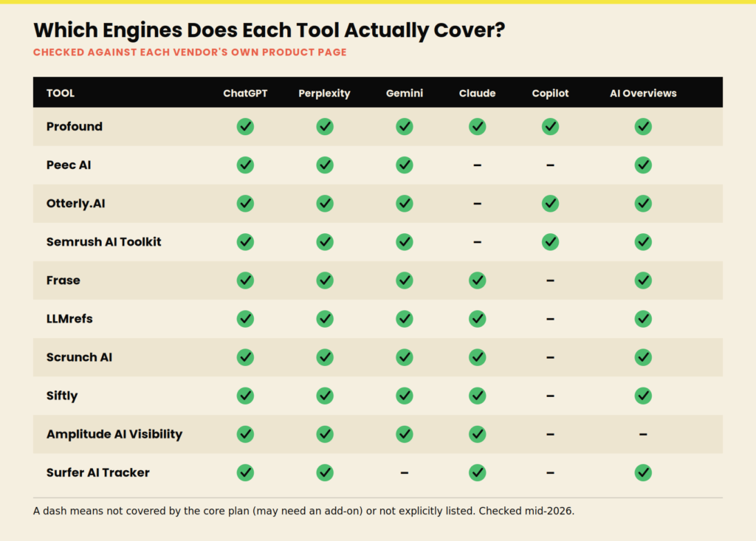Select the Amplitude AI Visibility row label
Image resolution: width=756 pixels, height=541 pixels.
click(114, 434)
